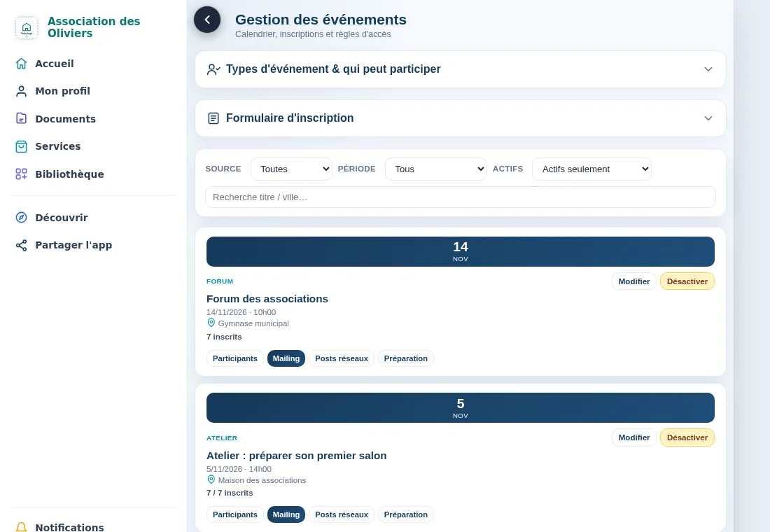Image resolution: width=770 pixels, height=532 pixels.
Task: Click the 5 NOV date banner
Action: tap(460, 407)
